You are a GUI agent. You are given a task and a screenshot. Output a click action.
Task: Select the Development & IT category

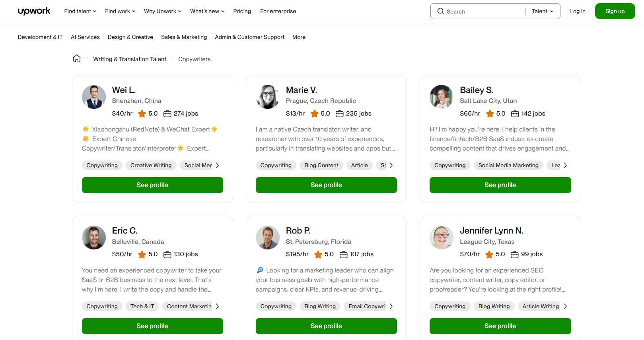coord(40,37)
